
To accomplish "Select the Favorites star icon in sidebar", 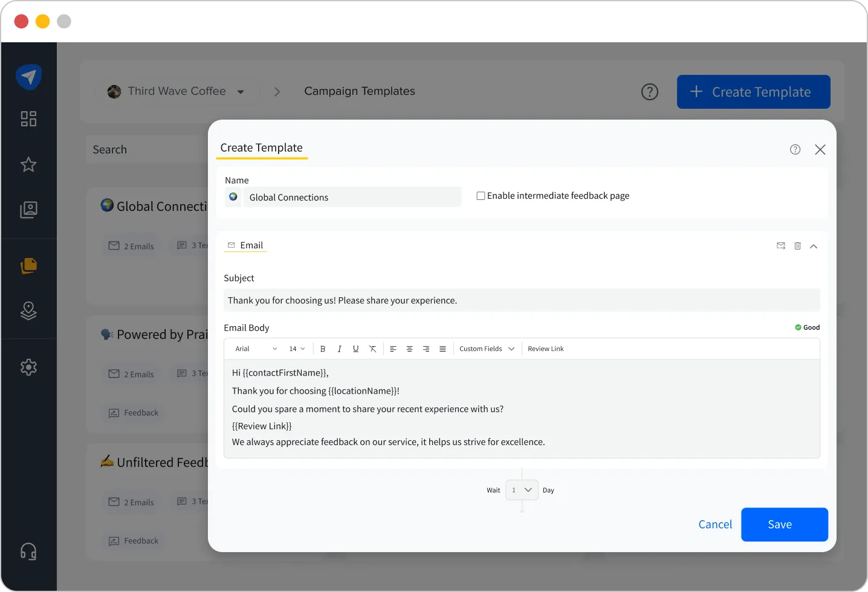I will (28, 164).
